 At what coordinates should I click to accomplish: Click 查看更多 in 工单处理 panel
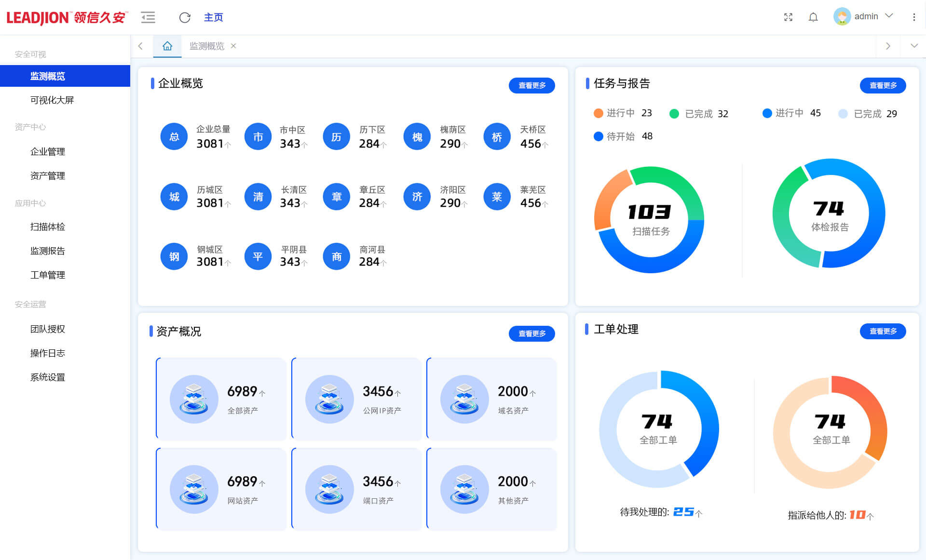coord(883,331)
